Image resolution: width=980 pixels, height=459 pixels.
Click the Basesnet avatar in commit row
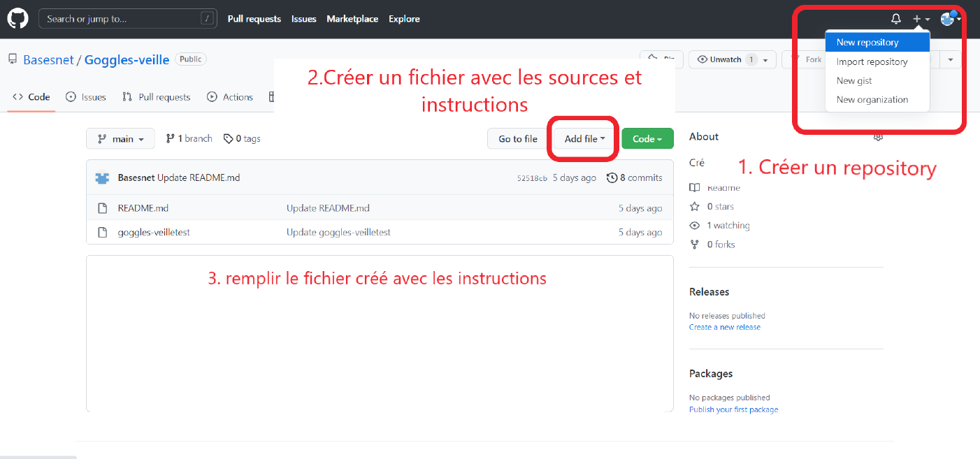tap(102, 178)
